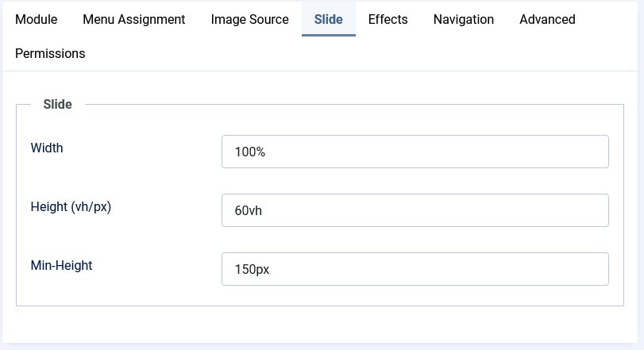Screen dimensions: 644x350
Task: Click the Height (vh/px) label text
Action: click(x=69, y=206)
